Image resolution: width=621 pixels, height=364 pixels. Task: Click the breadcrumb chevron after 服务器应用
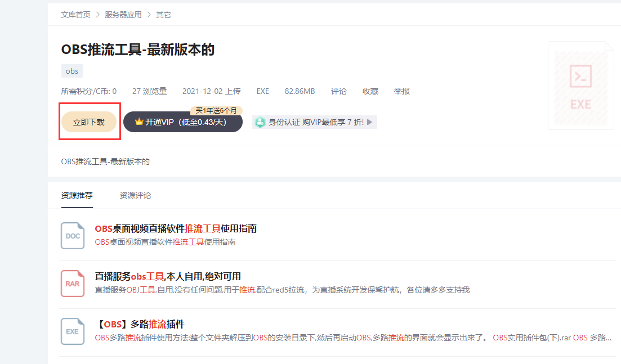pos(149,15)
